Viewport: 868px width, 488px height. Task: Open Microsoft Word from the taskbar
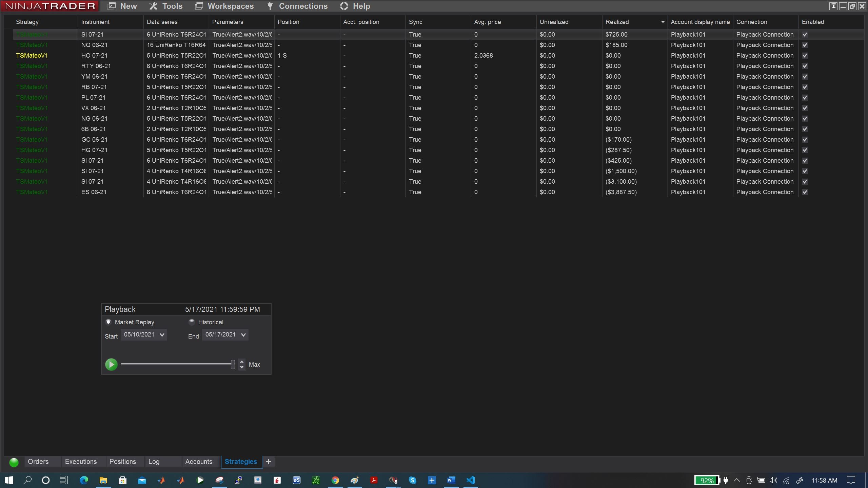451,480
